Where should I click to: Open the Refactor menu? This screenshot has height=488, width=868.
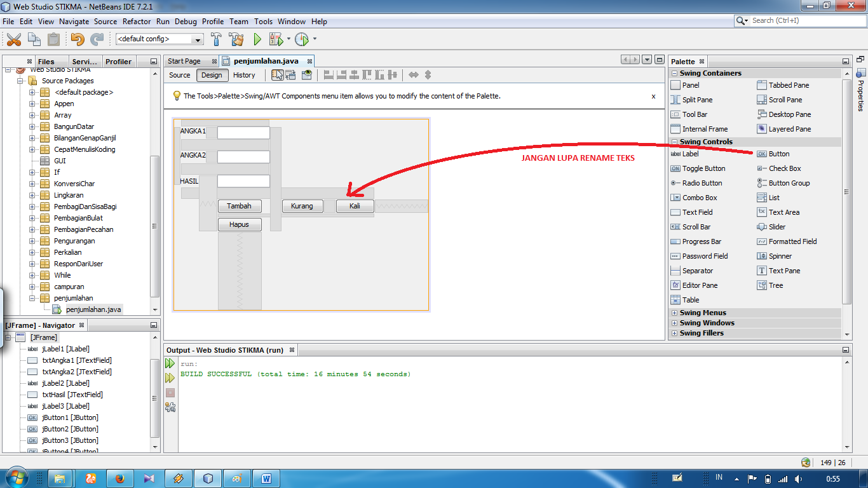pyautogui.click(x=137, y=21)
